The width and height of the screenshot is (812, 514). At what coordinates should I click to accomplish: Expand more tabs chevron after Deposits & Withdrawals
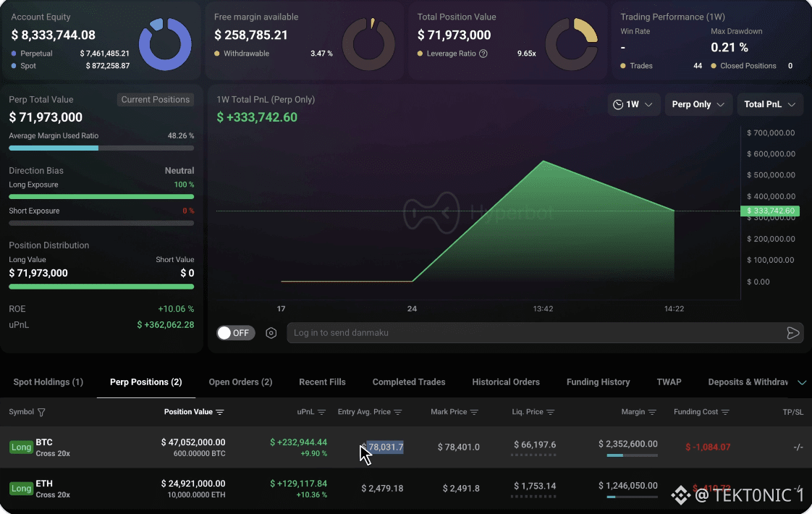point(802,382)
